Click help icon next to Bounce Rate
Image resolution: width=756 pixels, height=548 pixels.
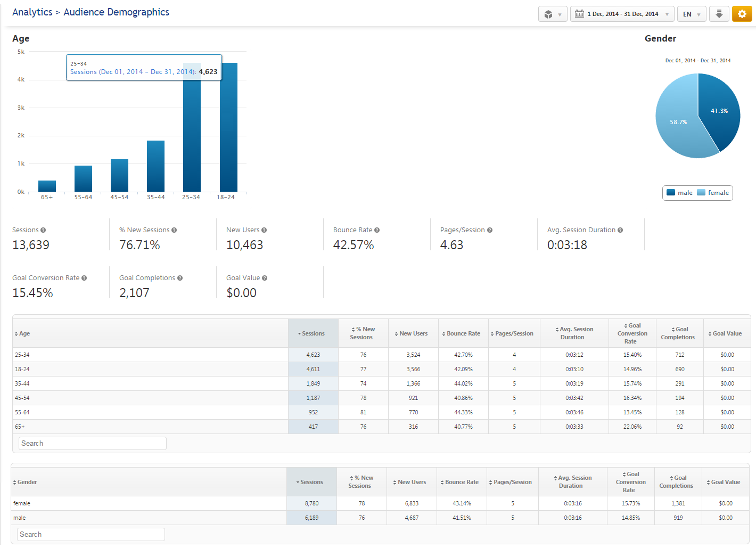point(377,230)
